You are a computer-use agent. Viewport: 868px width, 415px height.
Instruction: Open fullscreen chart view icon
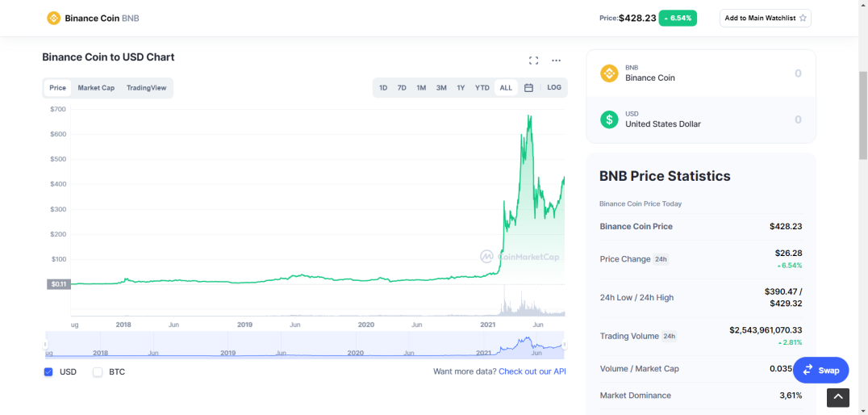[x=534, y=61]
